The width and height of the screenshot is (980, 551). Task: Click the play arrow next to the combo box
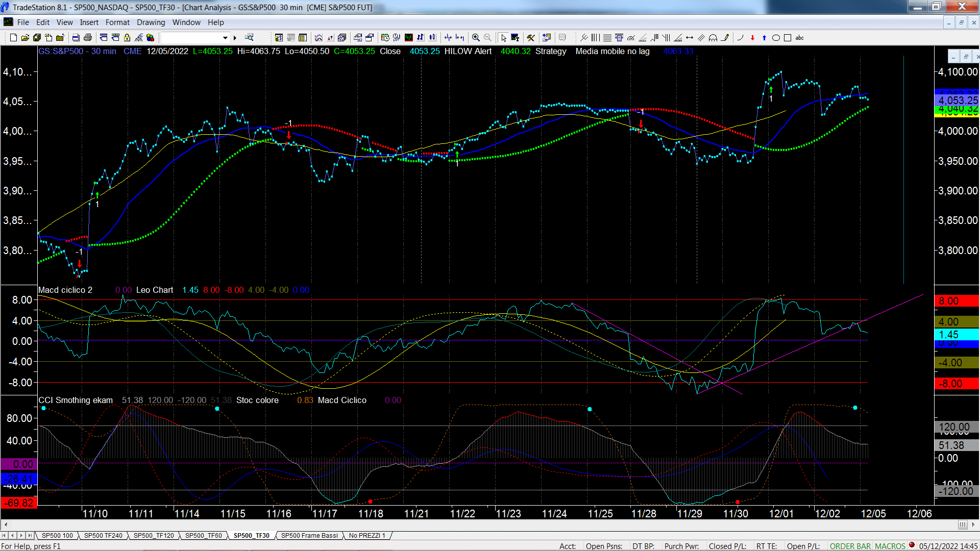coord(235,38)
